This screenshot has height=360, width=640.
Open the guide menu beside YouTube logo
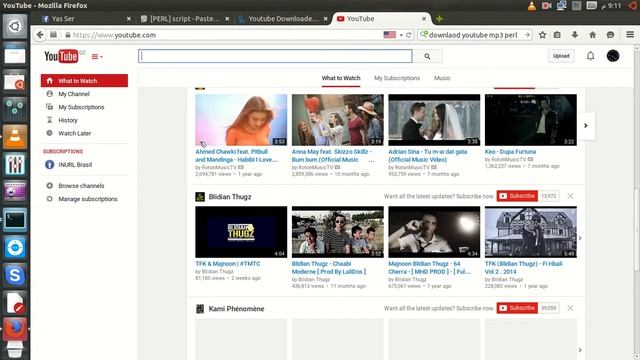(x=97, y=57)
